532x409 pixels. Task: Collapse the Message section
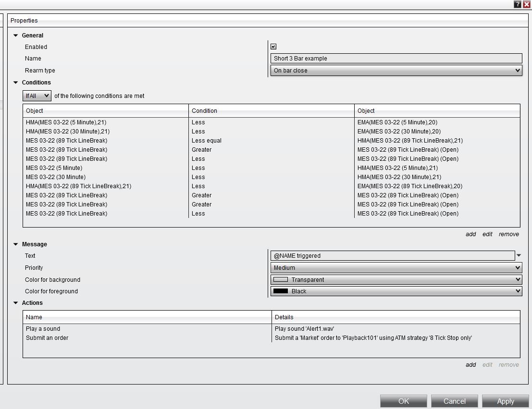15,244
